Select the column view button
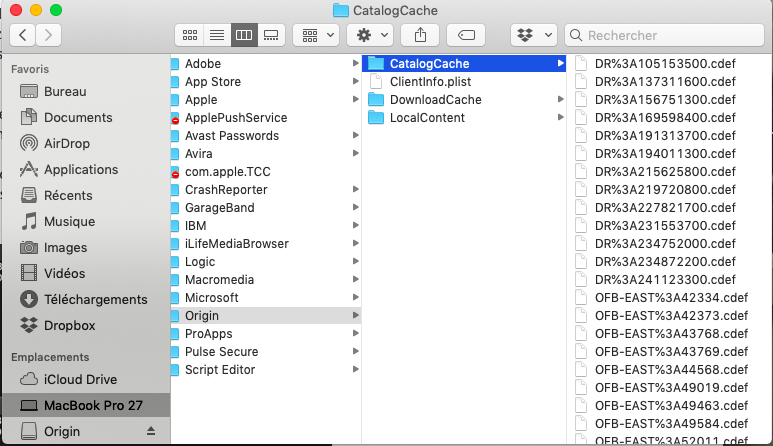The height and width of the screenshot is (446, 773). (242, 35)
